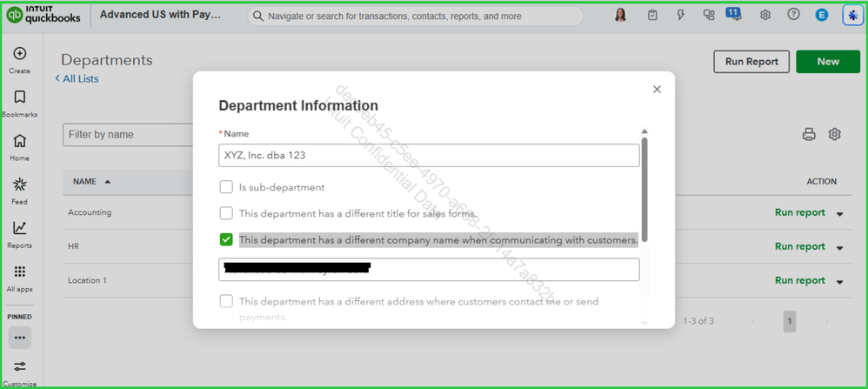
Task: Click Run Report button
Action: click(x=751, y=62)
